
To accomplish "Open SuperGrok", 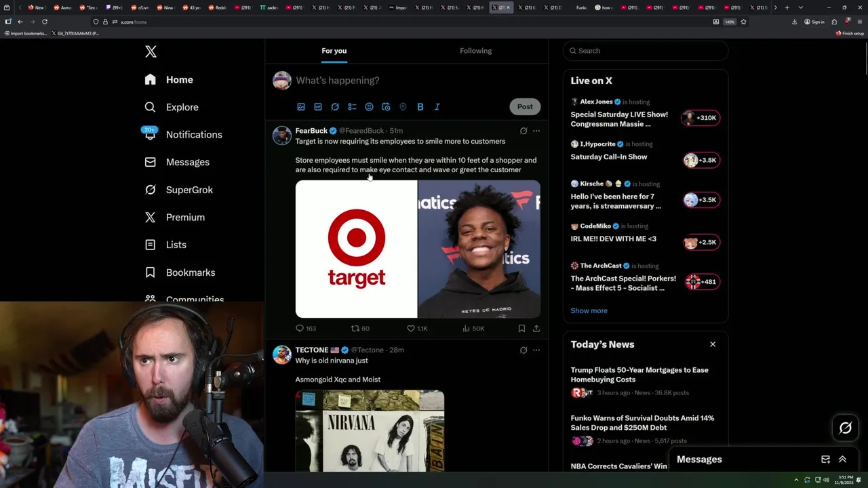I will click(179, 190).
